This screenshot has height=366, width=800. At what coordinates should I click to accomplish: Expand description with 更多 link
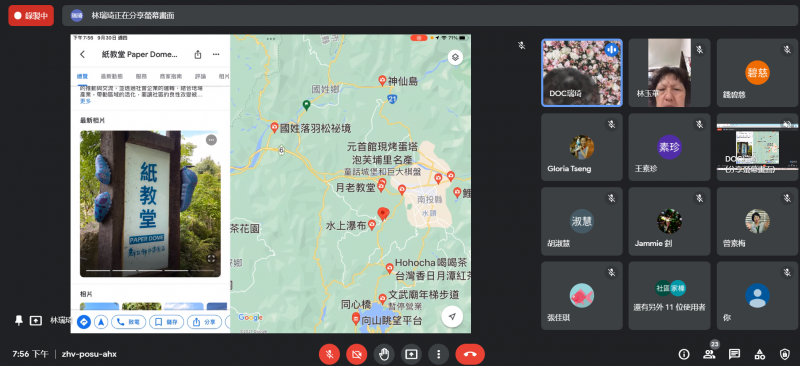[x=85, y=101]
